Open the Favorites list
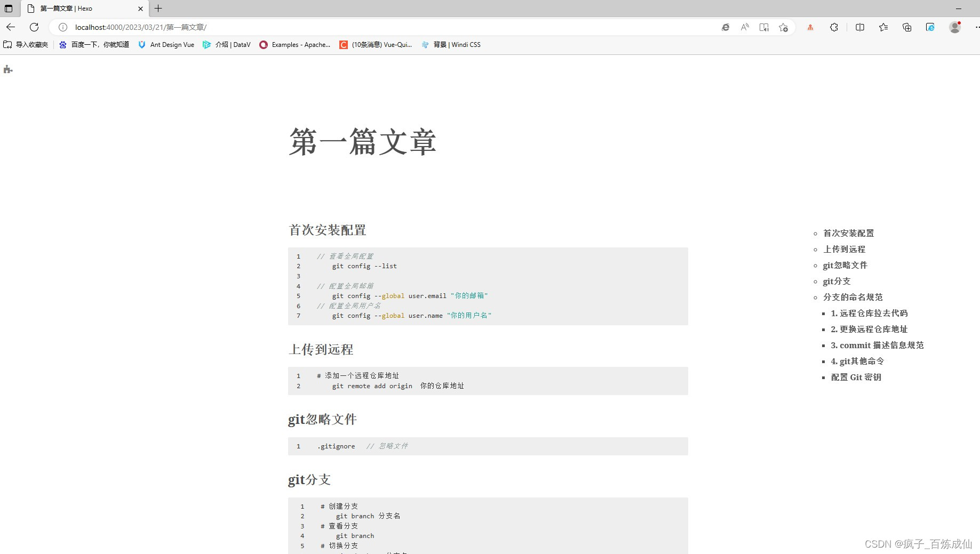The image size is (980, 554). click(x=883, y=27)
